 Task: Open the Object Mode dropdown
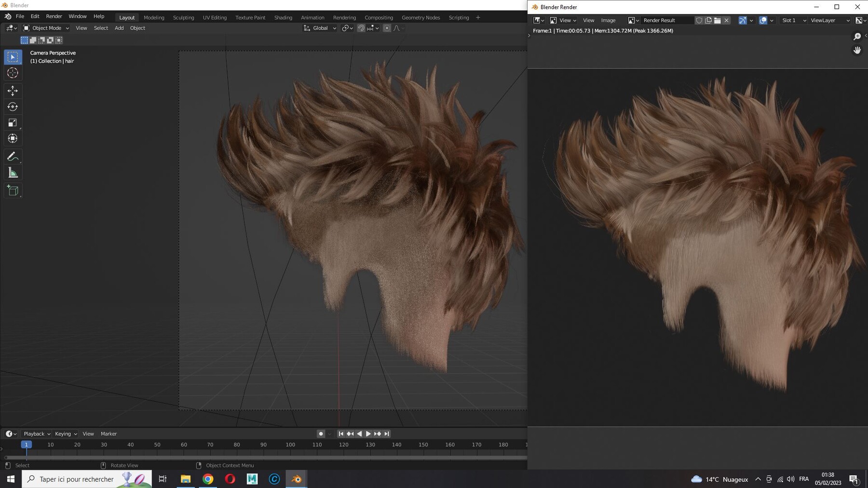tap(46, 28)
